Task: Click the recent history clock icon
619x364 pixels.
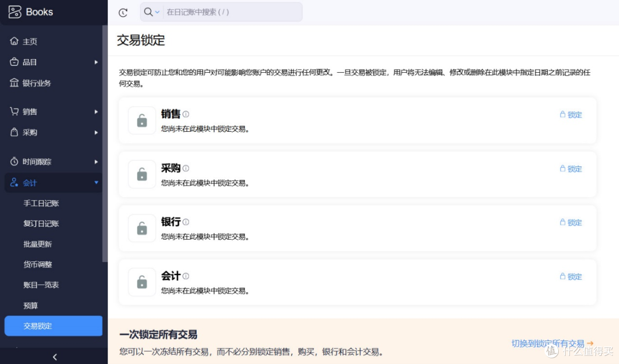Action: (x=123, y=13)
